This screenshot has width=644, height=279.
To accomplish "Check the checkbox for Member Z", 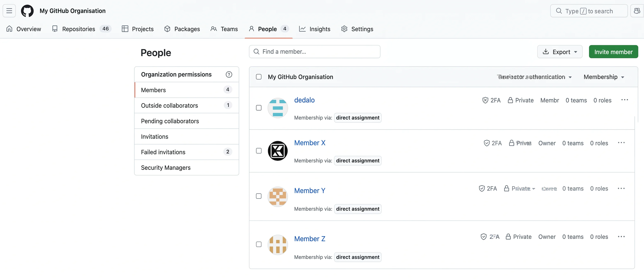I will [x=259, y=245].
